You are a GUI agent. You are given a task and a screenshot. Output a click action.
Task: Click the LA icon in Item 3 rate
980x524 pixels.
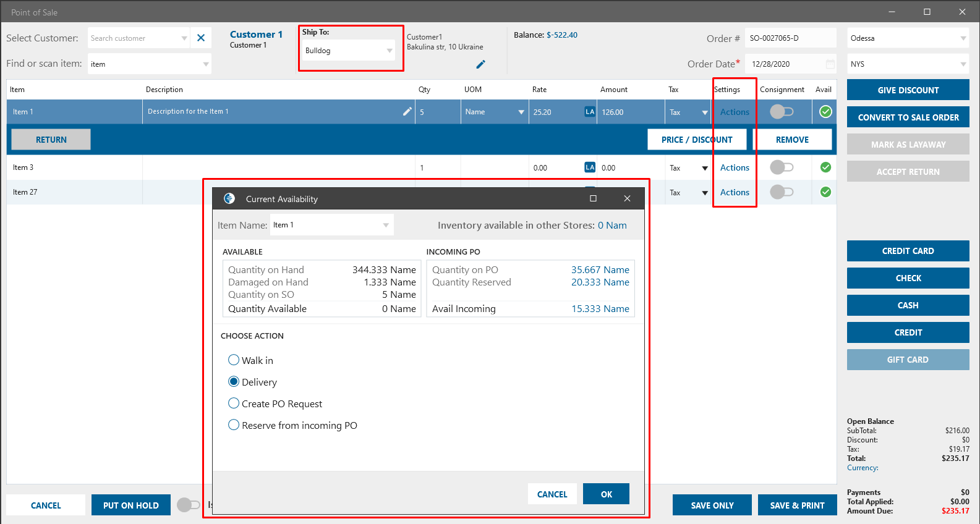(x=590, y=167)
